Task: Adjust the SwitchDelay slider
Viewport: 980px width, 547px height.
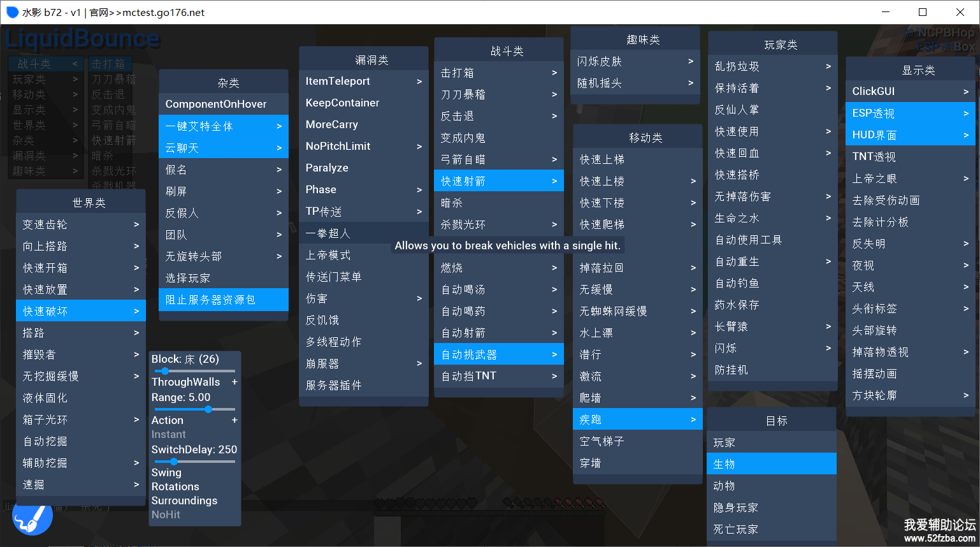Action: 194,462
